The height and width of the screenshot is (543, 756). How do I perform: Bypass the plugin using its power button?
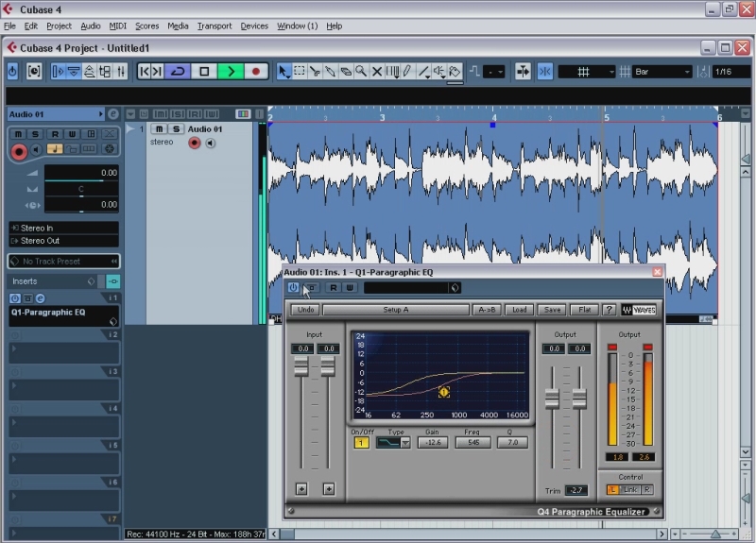pos(293,287)
